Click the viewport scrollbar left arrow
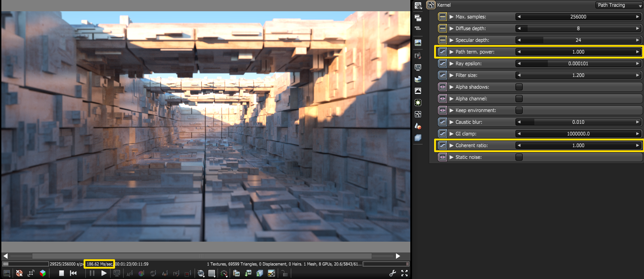The image size is (644, 279). point(5,256)
